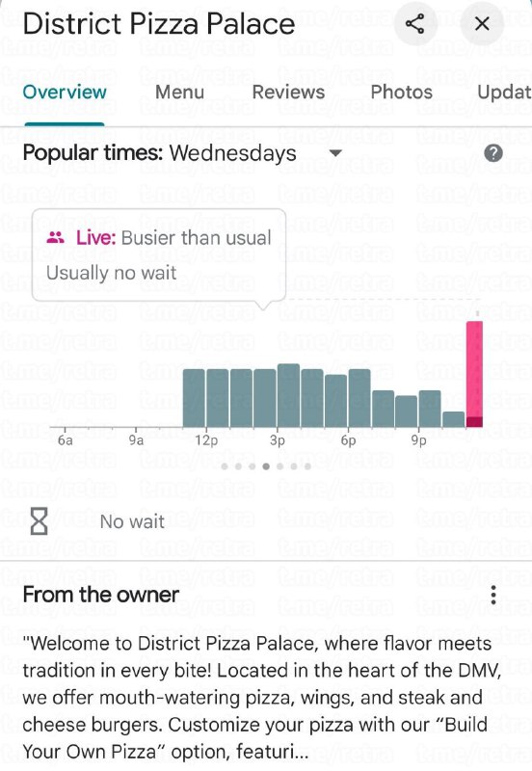The image size is (532, 771).
Task: Select the 12p histogram bar
Action: point(217,398)
